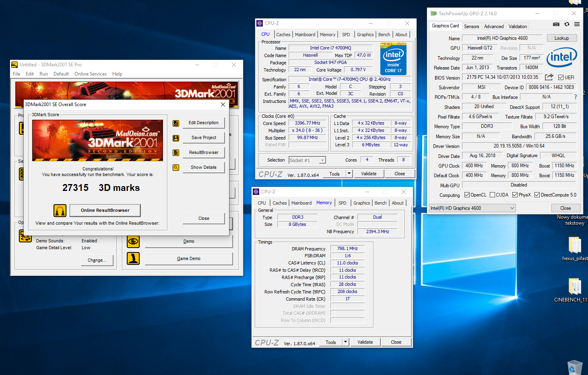This screenshot has width=588, height=375.
Task: Switch to SPD tab in CPU-Z Memory window
Action: coord(342,203)
